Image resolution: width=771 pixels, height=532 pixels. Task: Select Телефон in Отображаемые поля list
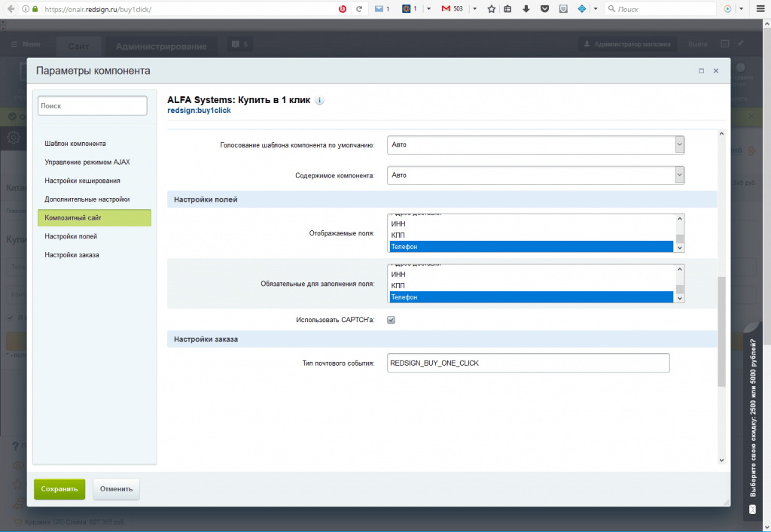[x=531, y=247]
